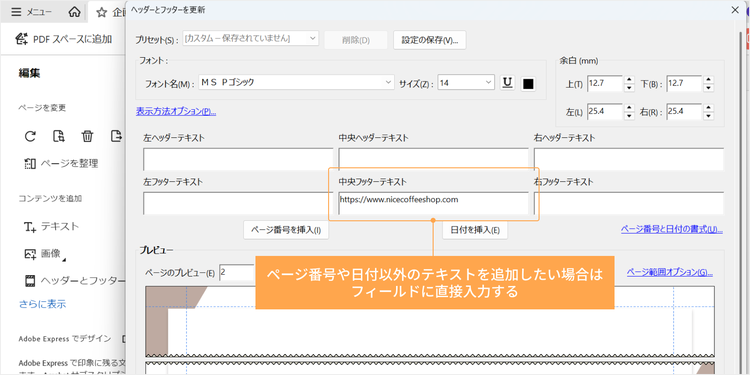Click the insert page arrow icon
The height and width of the screenshot is (375, 750).
(x=116, y=136)
